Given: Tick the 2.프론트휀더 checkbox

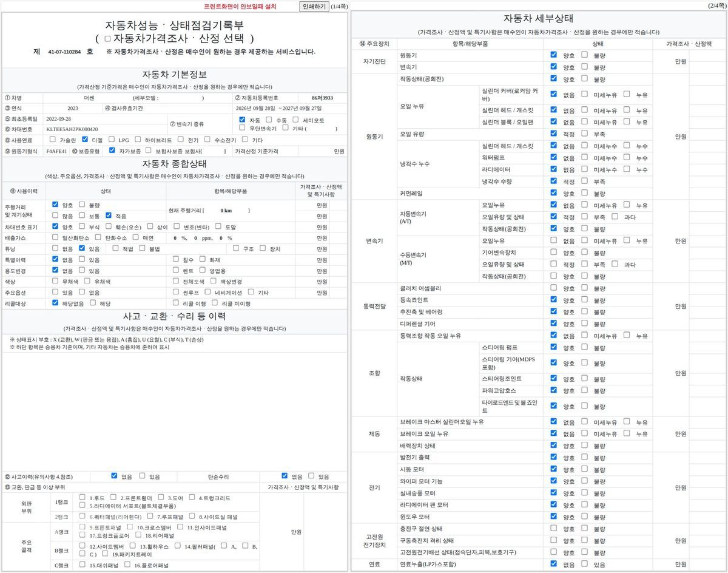Looking at the screenshot, I should point(113,497).
